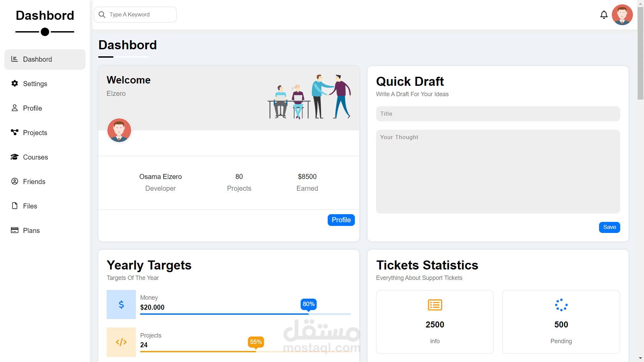Open user avatar in top right corner
This screenshot has height=362, width=644.
point(622,15)
